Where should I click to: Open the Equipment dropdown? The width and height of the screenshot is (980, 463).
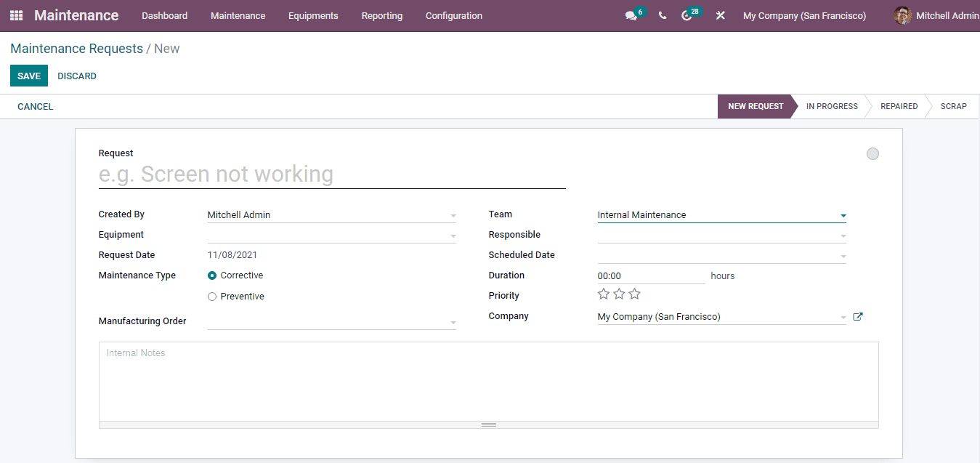point(331,234)
